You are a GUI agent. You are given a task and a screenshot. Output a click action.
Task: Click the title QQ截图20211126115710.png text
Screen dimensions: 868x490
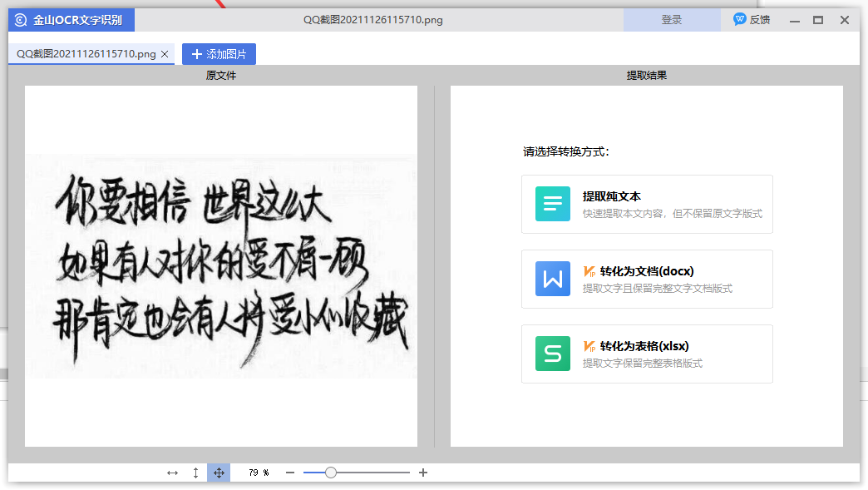(373, 20)
